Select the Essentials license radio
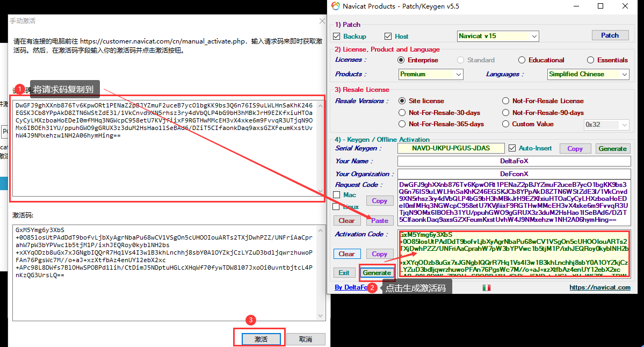 tap(590, 60)
